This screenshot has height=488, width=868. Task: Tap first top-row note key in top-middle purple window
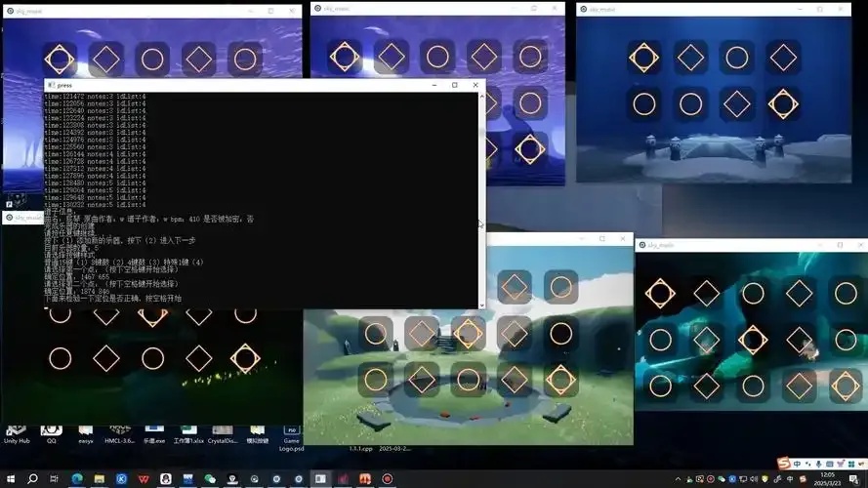[x=345, y=57]
